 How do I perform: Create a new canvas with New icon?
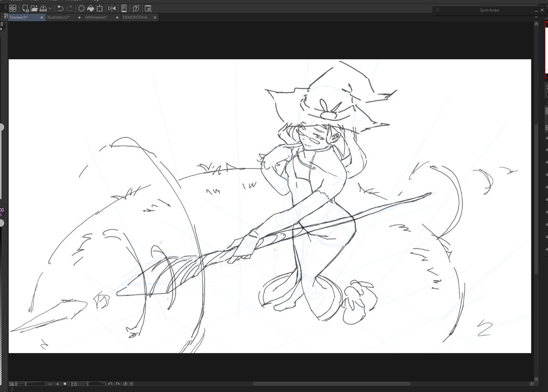pyautogui.click(x=26, y=8)
